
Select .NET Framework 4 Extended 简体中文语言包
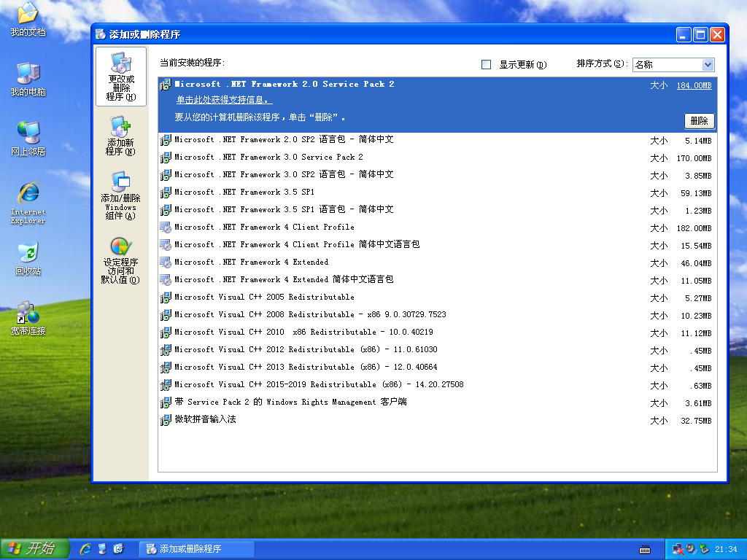(438, 280)
